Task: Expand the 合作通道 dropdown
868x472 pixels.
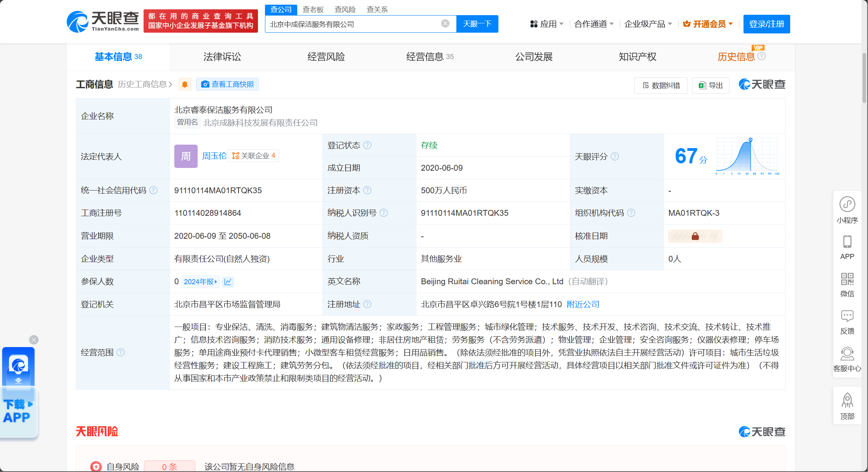Action: pos(594,24)
